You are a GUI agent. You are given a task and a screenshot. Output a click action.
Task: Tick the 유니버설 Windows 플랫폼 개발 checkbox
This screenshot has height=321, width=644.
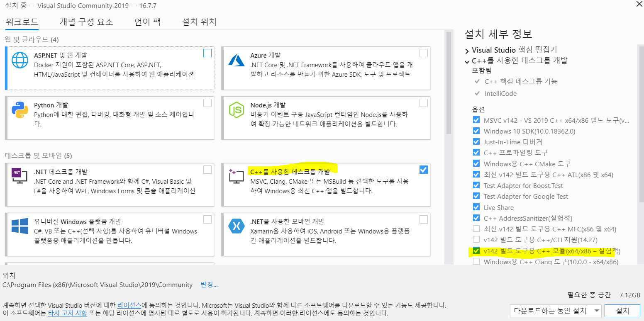(x=207, y=219)
